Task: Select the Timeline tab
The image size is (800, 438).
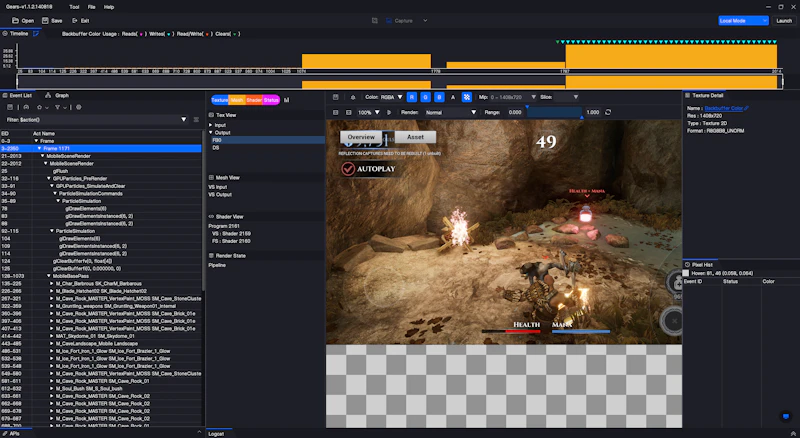Action: (15, 34)
